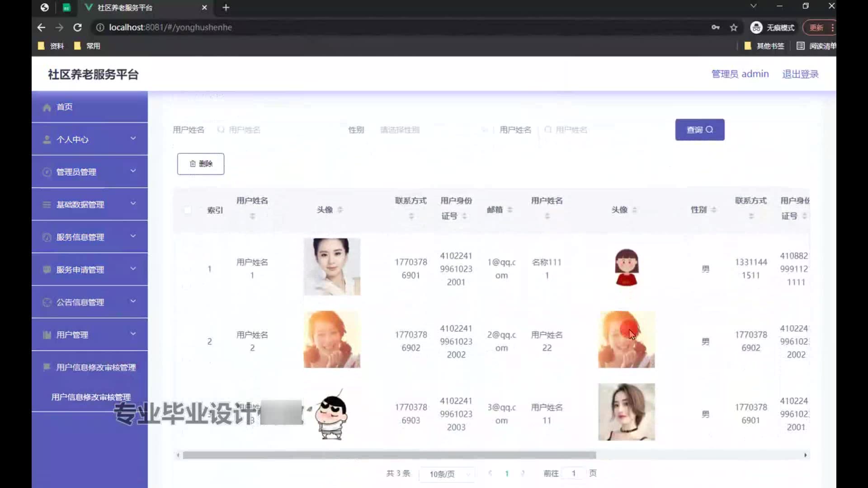This screenshot has width=868, height=488.
Task: Click the bookmark star in address bar
Action: (734, 28)
